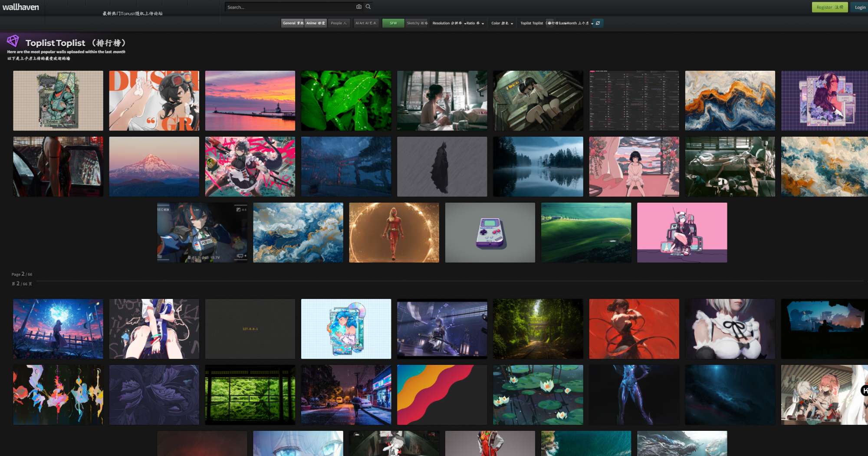Viewport: 868px width, 456px height.
Task: Open the Game Boy wallpaper
Action: 490,233
